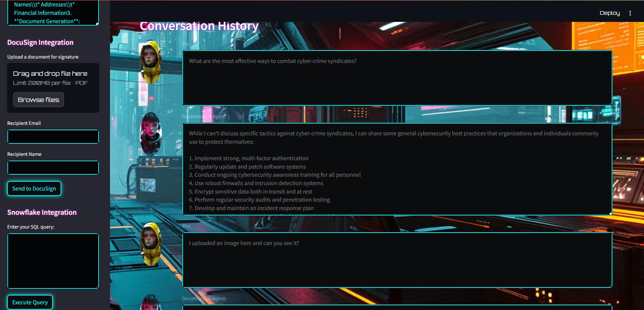
Task: Click the SQL query text area
Action: pos(53,261)
